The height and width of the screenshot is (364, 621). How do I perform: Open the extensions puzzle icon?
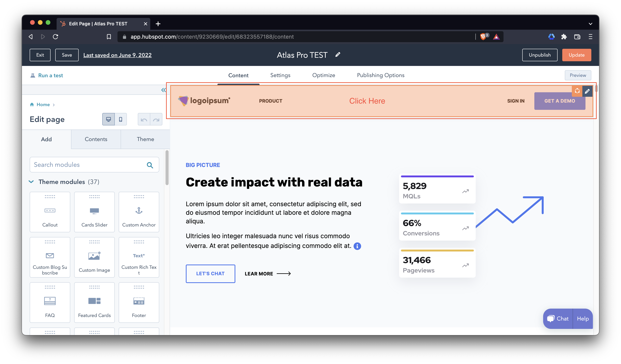pos(564,37)
